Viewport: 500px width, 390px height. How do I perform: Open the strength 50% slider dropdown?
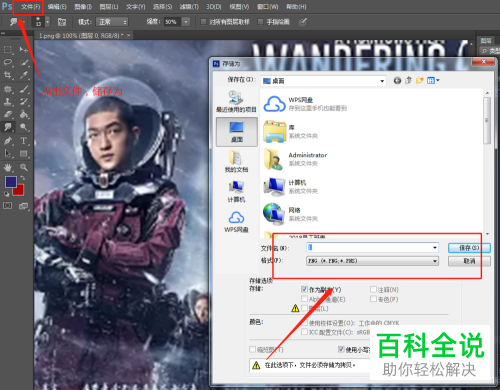click(186, 22)
